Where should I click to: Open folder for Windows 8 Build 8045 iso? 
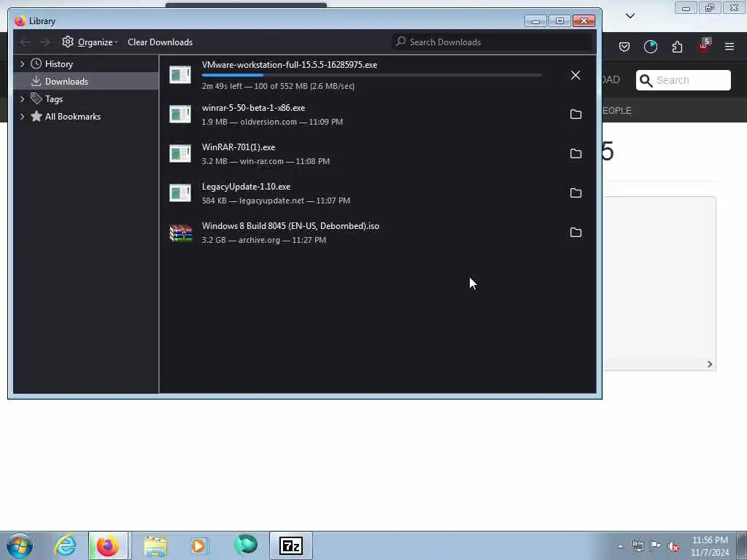click(x=576, y=233)
